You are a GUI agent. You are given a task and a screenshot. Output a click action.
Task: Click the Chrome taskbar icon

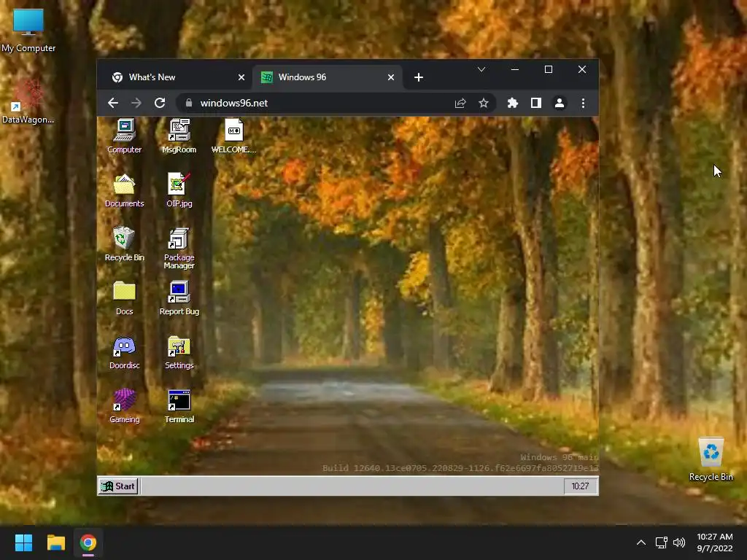coord(88,542)
